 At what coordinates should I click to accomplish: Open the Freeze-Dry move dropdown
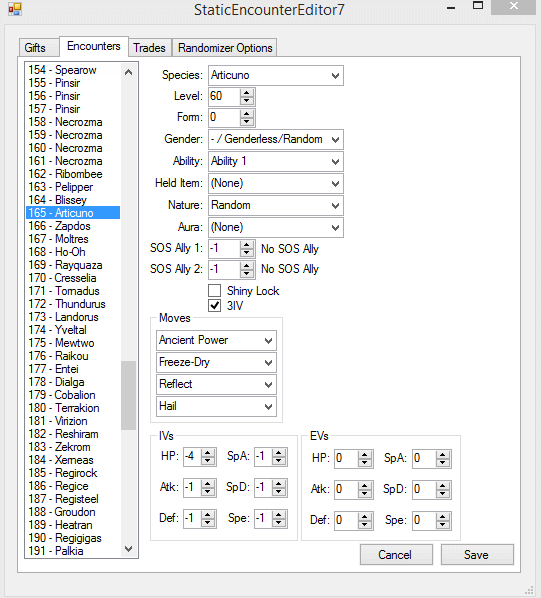216,362
